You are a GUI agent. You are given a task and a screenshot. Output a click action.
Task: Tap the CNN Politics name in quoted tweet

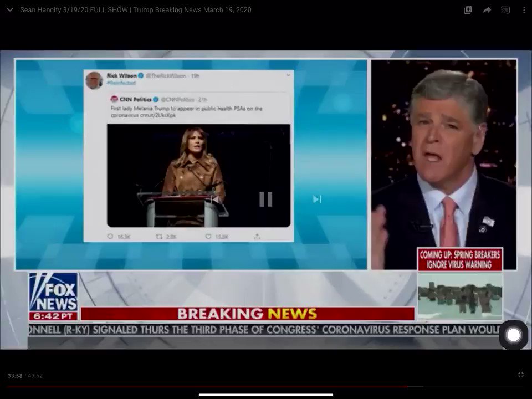coord(135,99)
